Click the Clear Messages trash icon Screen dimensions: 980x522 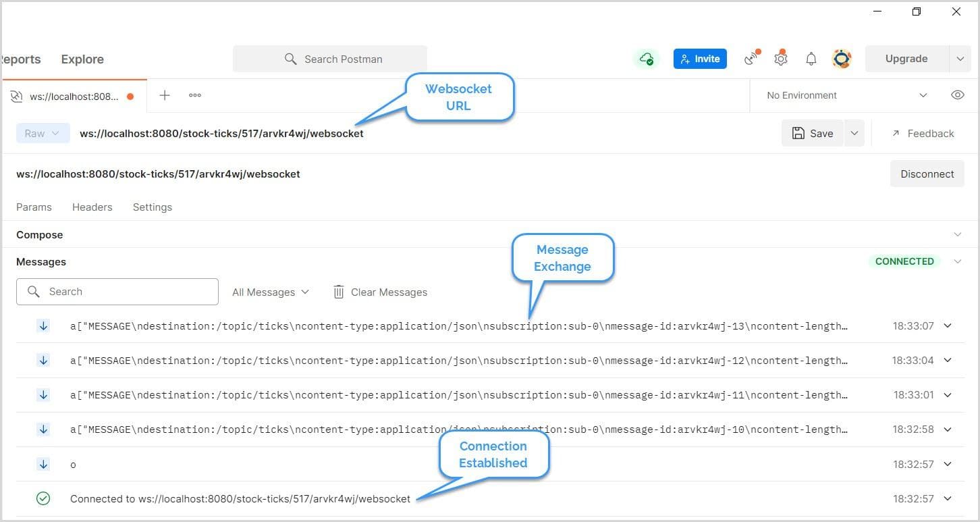[339, 292]
